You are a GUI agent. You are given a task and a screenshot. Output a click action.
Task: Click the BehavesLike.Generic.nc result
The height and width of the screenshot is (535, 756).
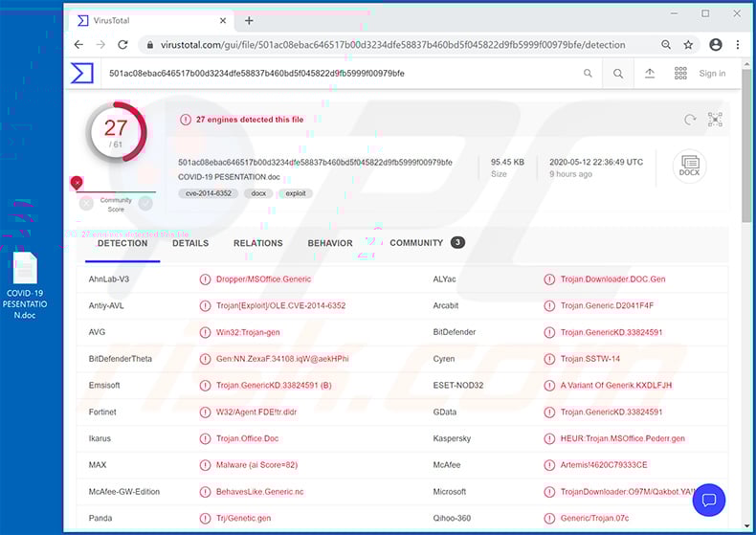click(260, 492)
